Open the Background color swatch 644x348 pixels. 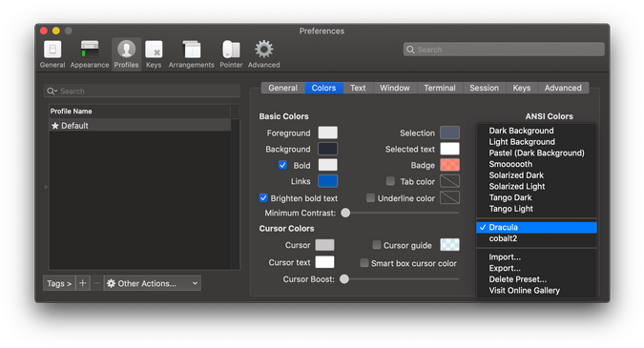pos(328,149)
